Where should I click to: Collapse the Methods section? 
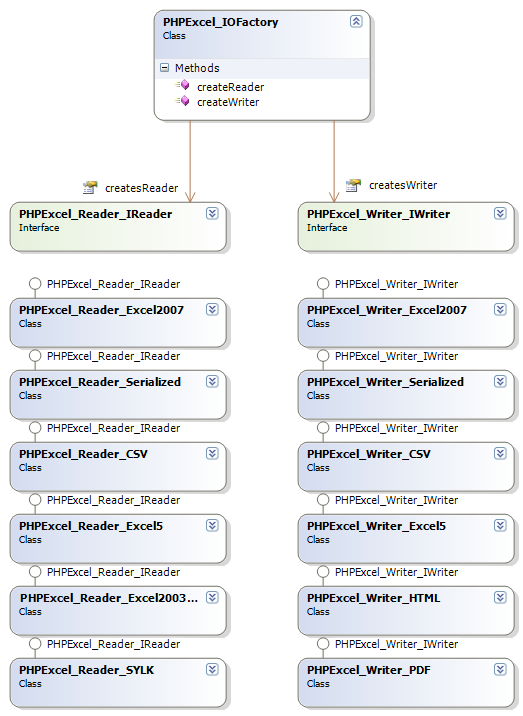pos(164,68)
